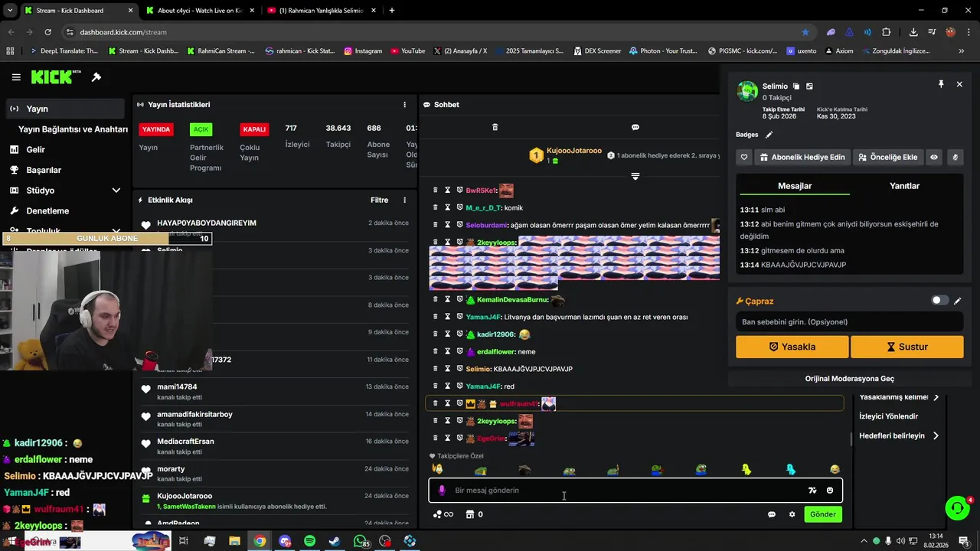980x551 pixels.
Task: Click the green support chat bubble
Action: tap(956, 508)
